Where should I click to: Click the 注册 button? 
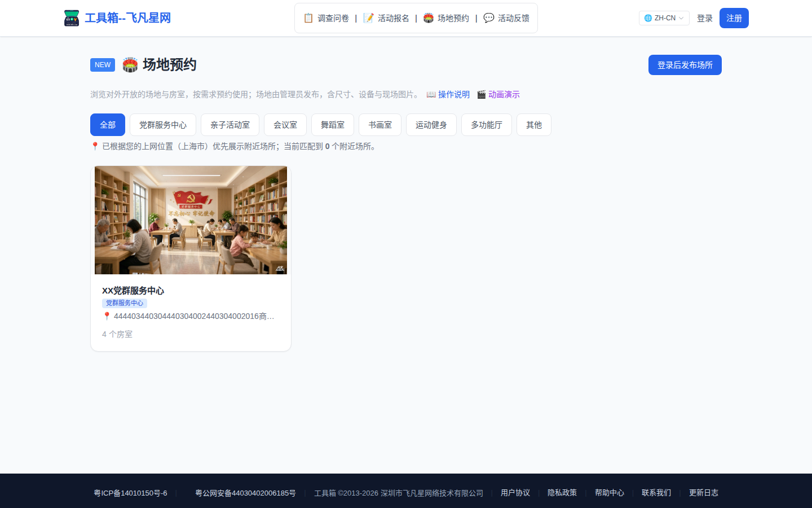pos(734,18)
